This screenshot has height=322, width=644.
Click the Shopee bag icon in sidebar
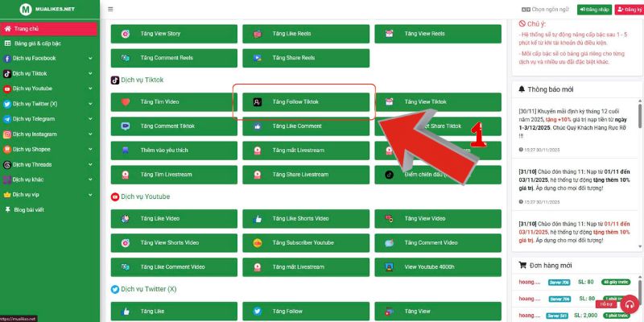click(x=7, y=150)
